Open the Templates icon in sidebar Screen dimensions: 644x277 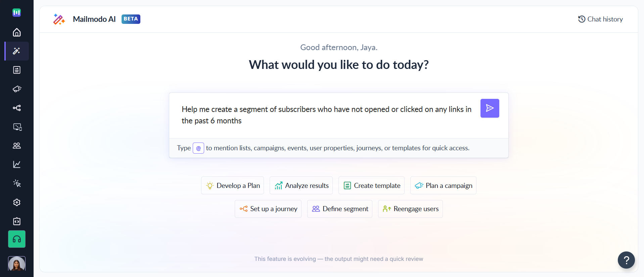pos(17,70)
